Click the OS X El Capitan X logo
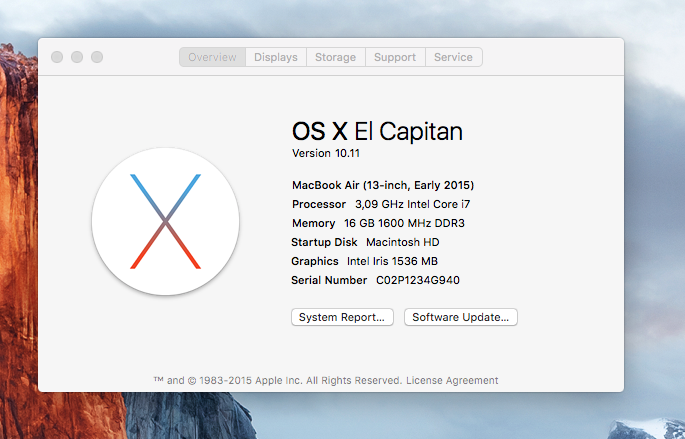 pos(165,221)
